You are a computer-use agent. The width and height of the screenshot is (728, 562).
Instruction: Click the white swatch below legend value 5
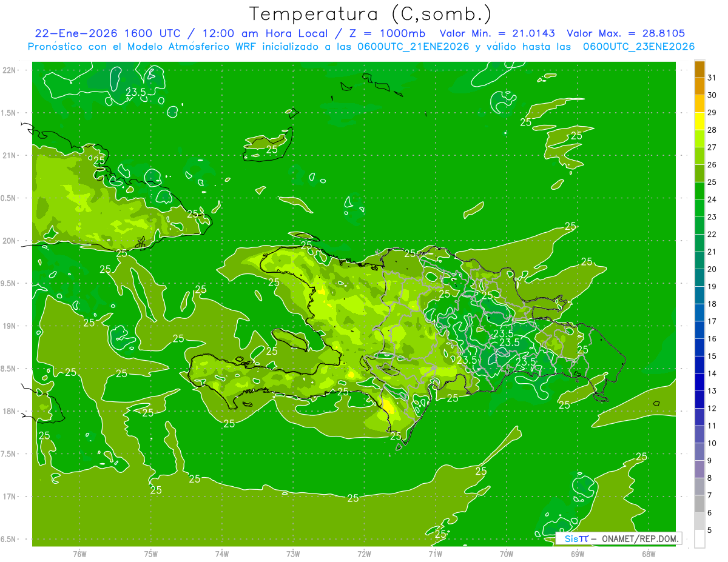[x=699, y=539]
